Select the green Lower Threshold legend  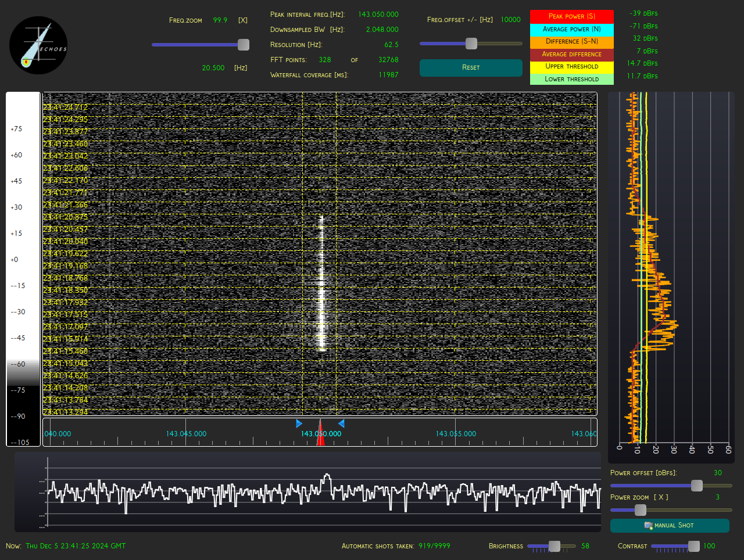[572, 80]
